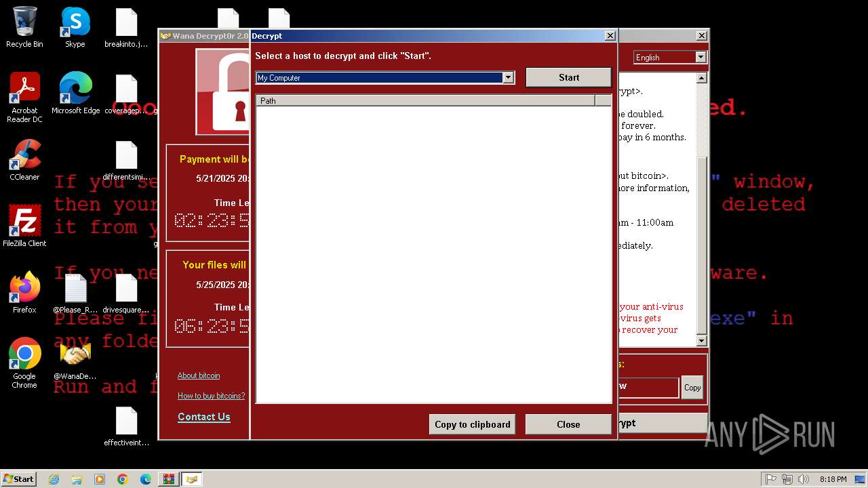
Task: Open the @WanaDe handshake icon
Action: [75, 359]
